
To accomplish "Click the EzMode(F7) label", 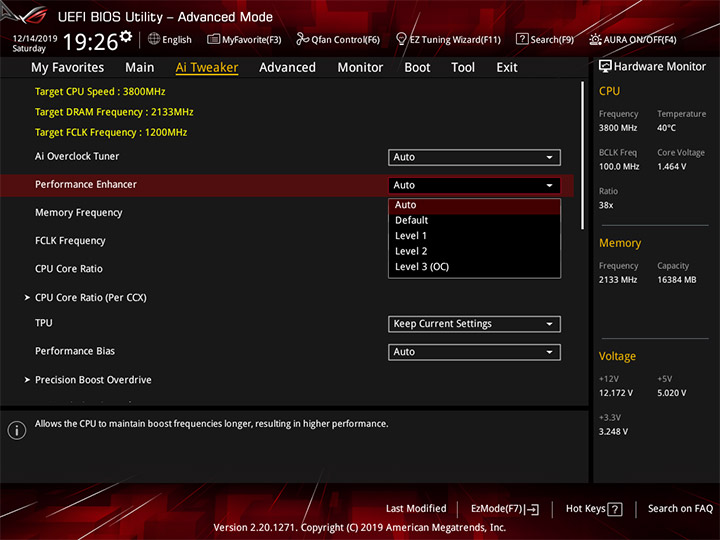I will tap(497, 509).
